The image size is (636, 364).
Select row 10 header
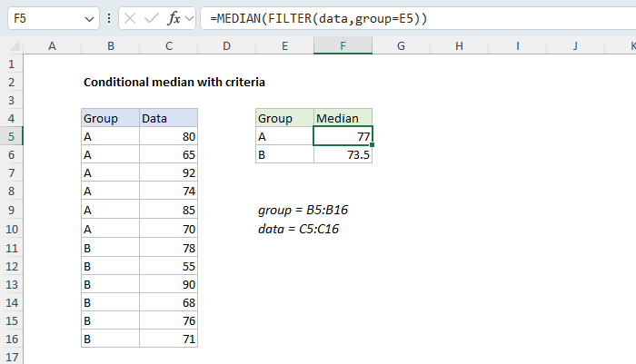pyautogui.click(x=11, y=229)
